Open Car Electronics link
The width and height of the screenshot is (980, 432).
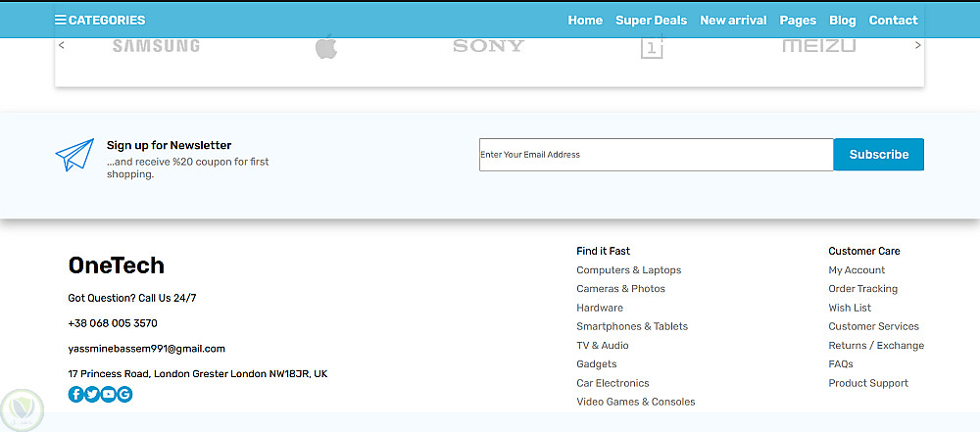point(612,383)
